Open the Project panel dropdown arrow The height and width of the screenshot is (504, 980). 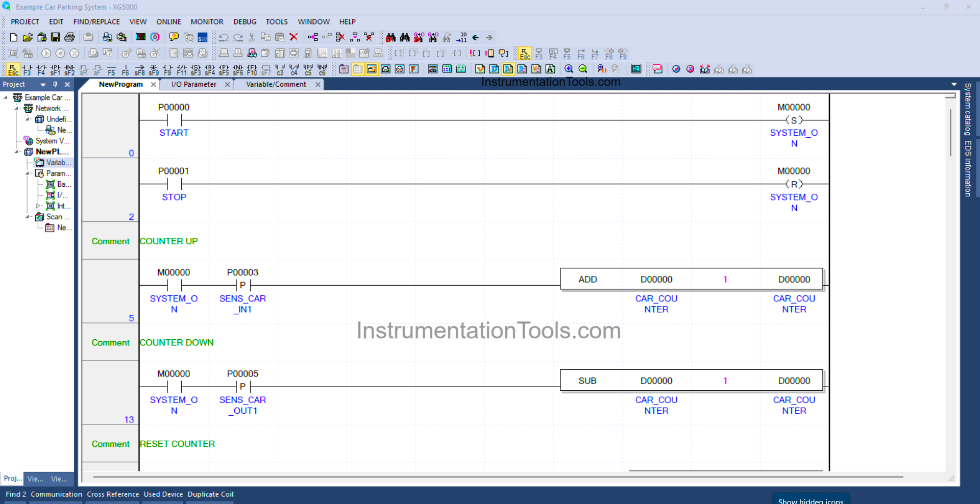pos(43,85)
